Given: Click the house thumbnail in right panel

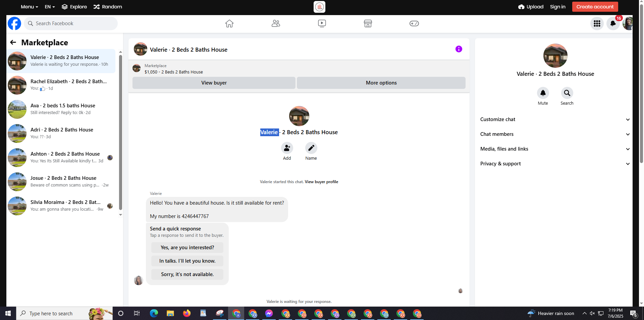Looking at the screenshot, I should [x=555, y=56].
